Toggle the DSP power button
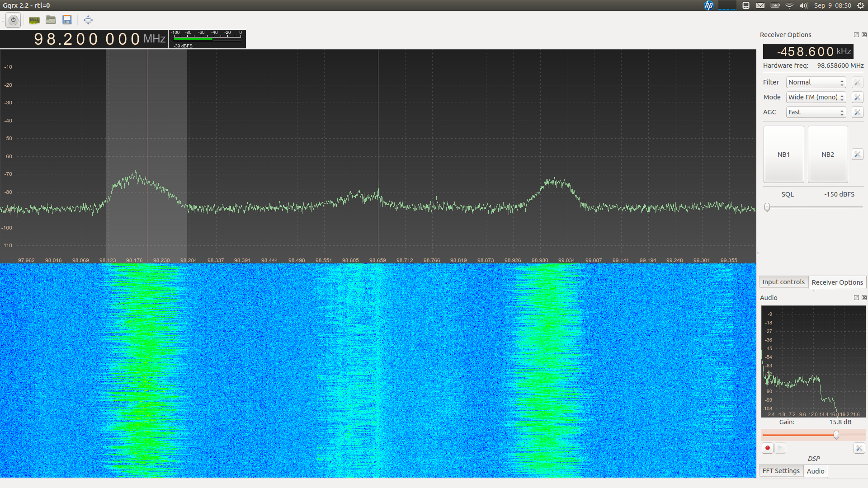868x488 pixels. 13,20
